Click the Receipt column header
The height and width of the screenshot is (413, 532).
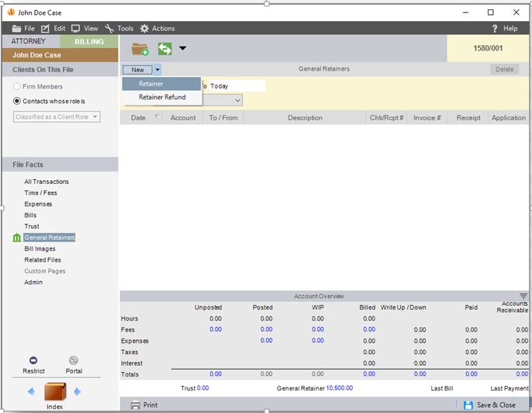tap(468, 117)
